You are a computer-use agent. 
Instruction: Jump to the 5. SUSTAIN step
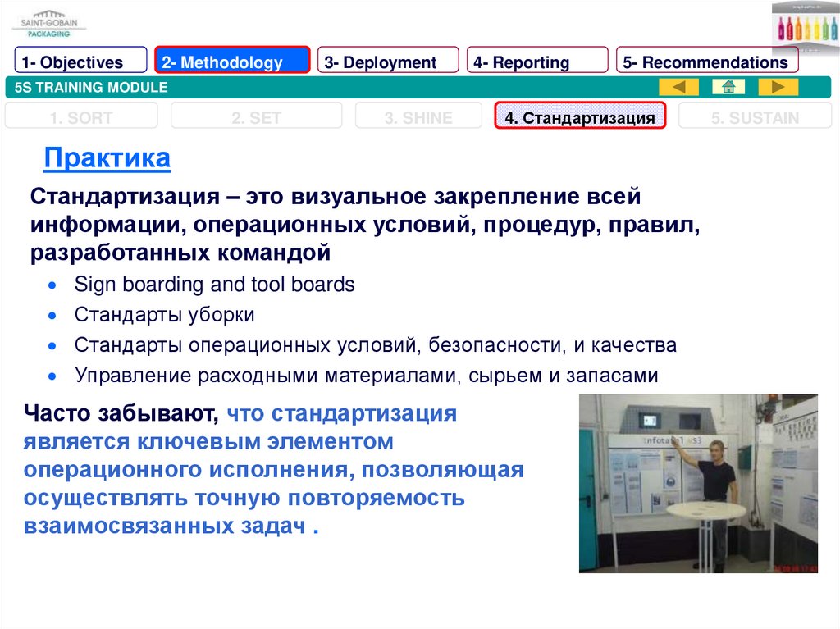pyautogui.click(x=754, y=117)
